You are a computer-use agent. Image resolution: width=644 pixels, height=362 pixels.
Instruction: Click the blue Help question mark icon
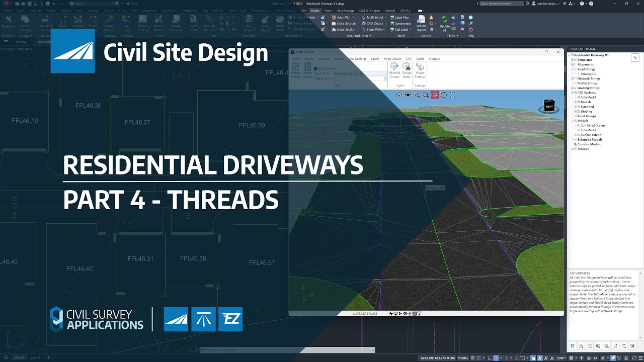coord(470,18)
